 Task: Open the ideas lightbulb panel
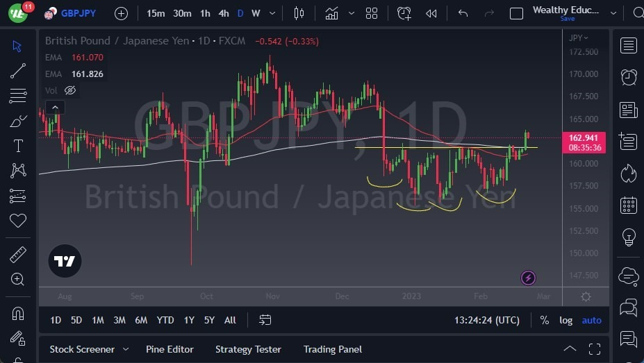629,237
